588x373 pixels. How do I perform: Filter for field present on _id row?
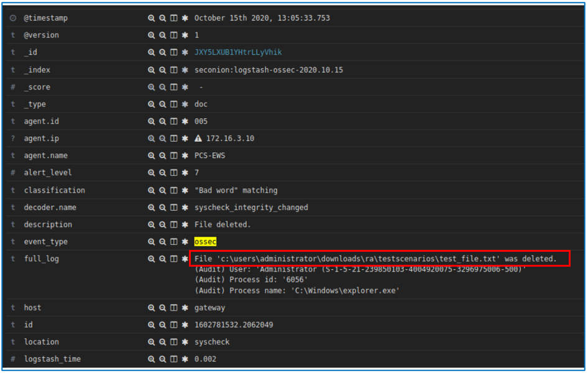185,52
